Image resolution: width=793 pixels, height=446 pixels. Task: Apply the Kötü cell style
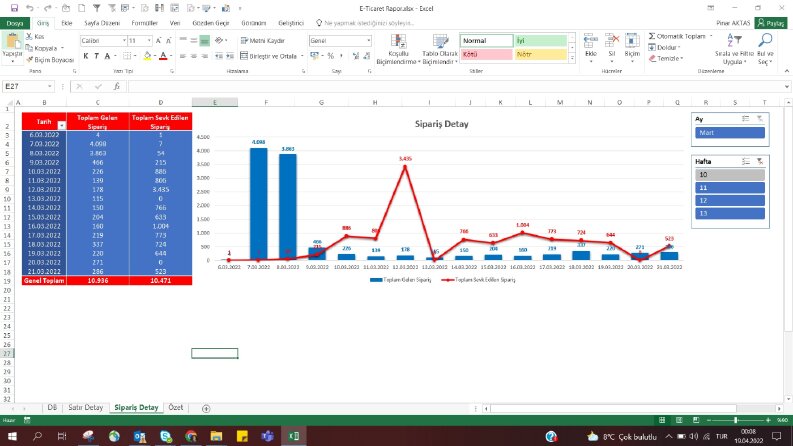pyautogui.click(x=486, y=54)
